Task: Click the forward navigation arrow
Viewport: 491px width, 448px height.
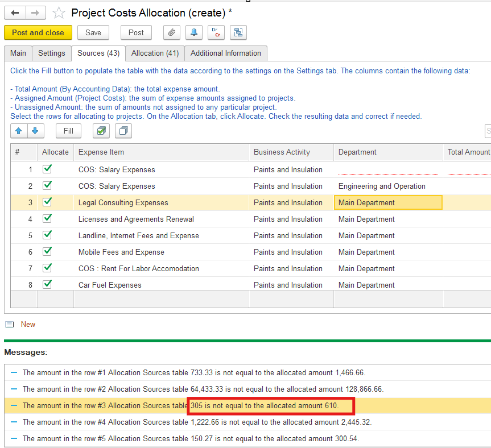Action: (35, 13)
